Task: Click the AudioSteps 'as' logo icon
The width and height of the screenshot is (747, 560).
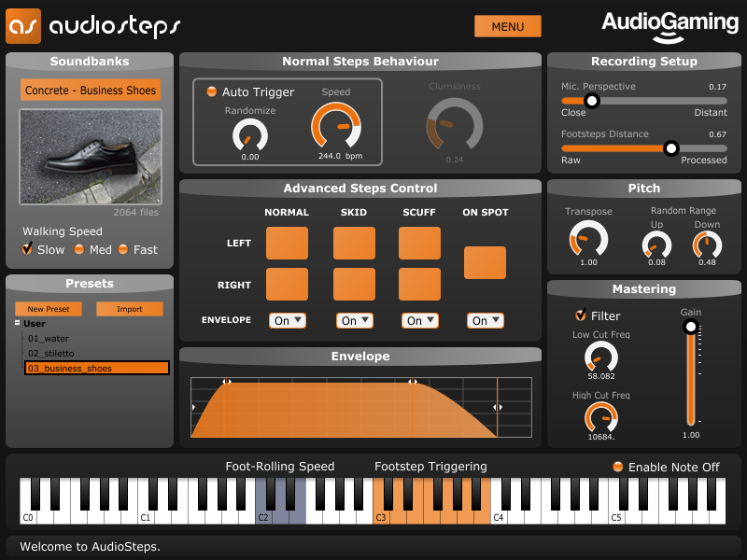Action: [x=22, y=26]
